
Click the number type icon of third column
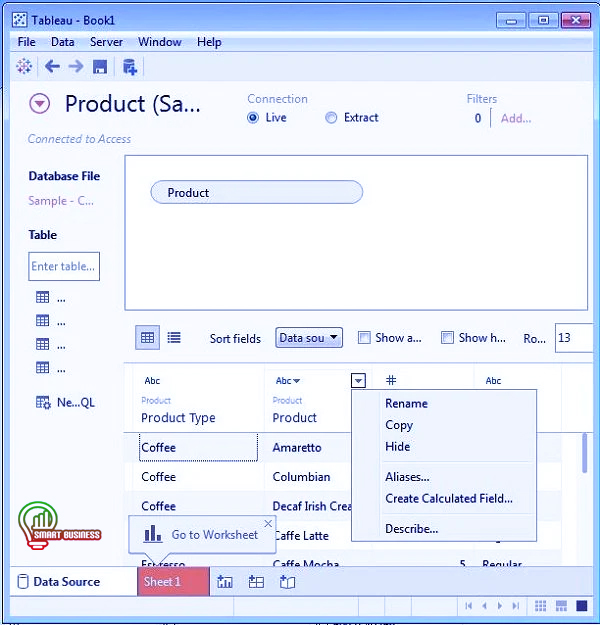(391, 380)
